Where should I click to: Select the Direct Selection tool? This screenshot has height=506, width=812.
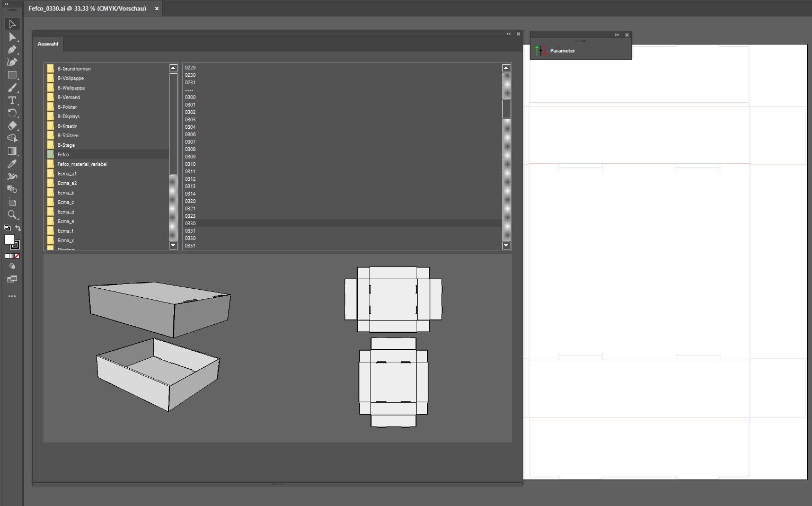[12, 37]
